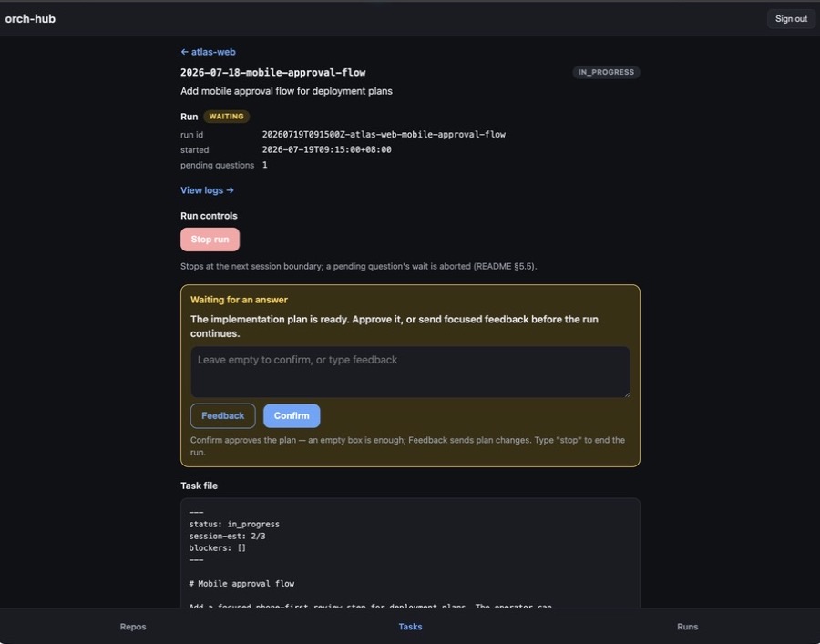Click the 'Run controls' heading
Viewport: 820px width, 644px height.
click(209, 216)
